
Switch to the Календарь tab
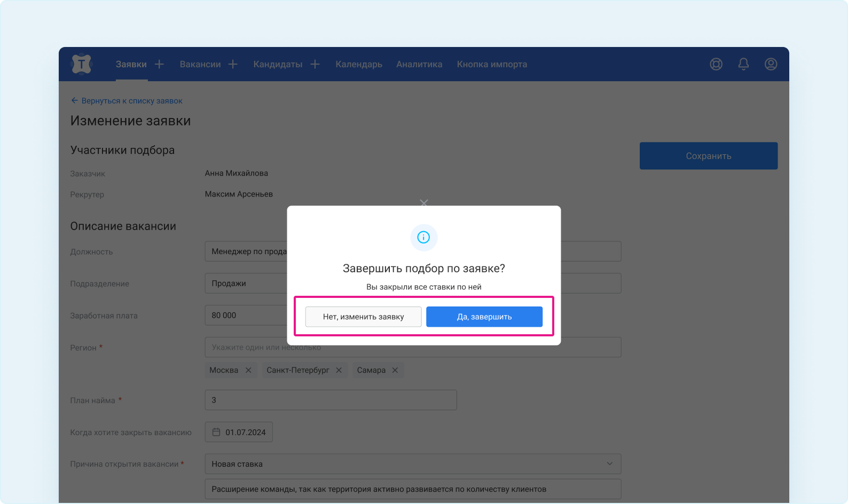coord(359,64)
